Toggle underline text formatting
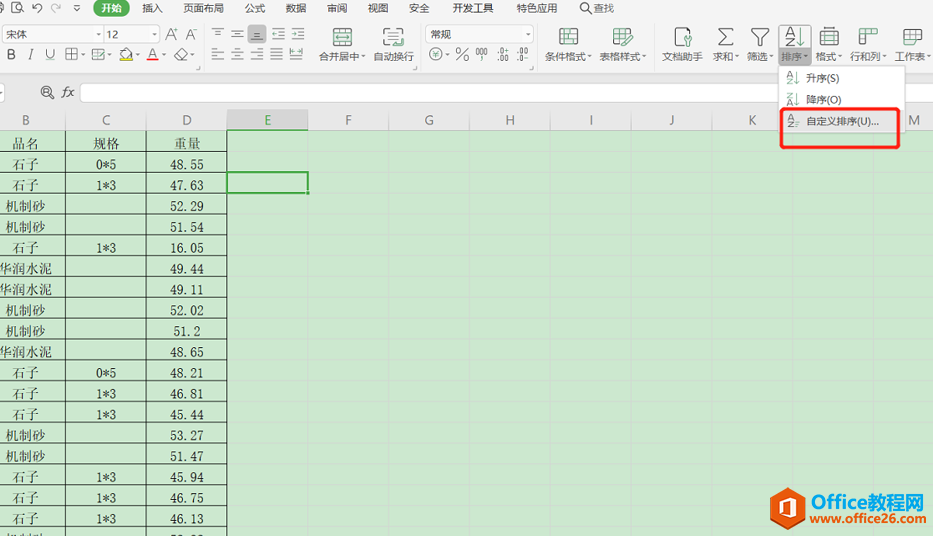 pos(49,55)
